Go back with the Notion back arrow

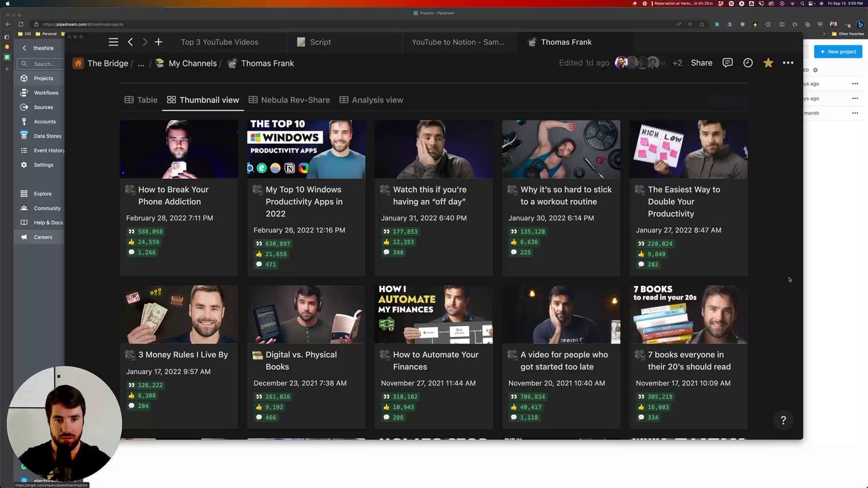[130, 42]
